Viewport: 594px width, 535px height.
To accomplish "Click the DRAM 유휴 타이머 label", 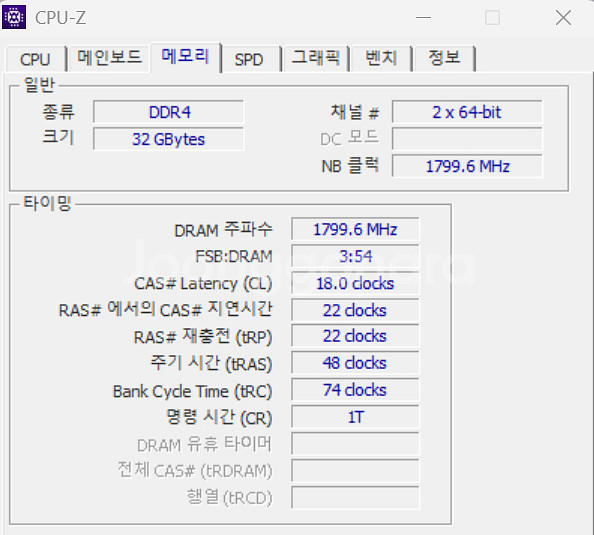I will (205, 444).
